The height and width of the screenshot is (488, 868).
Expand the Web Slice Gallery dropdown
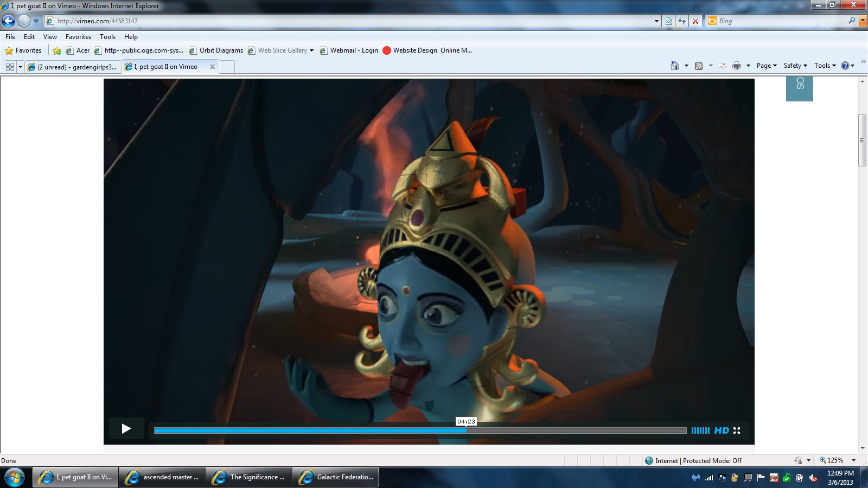point(311,50)
